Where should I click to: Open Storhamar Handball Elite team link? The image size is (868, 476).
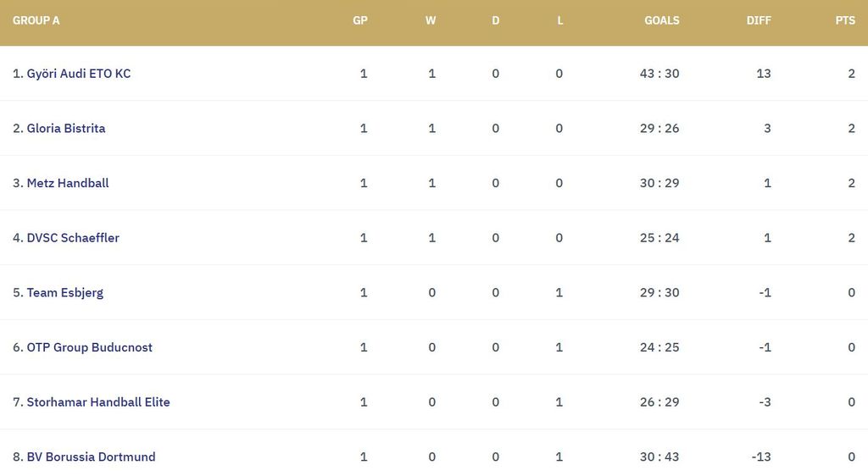(98, 402)
